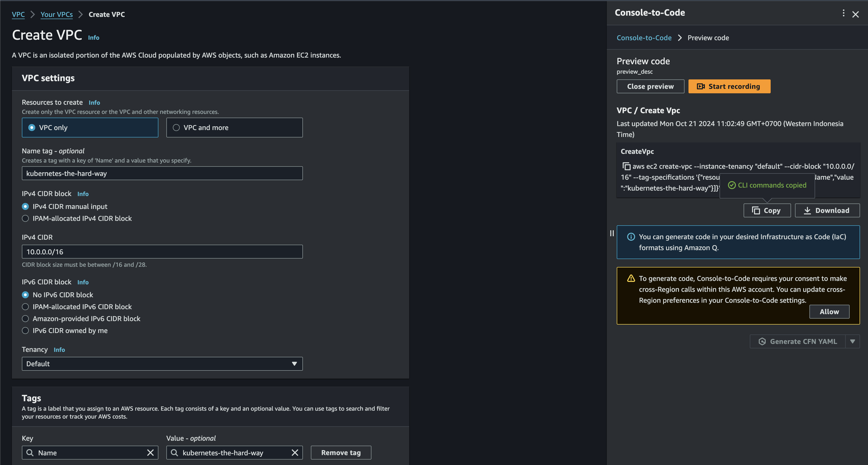The height and width of the screenshot is (465, 868).
Task: Select the VPC and more option
Action: point(235,128)
